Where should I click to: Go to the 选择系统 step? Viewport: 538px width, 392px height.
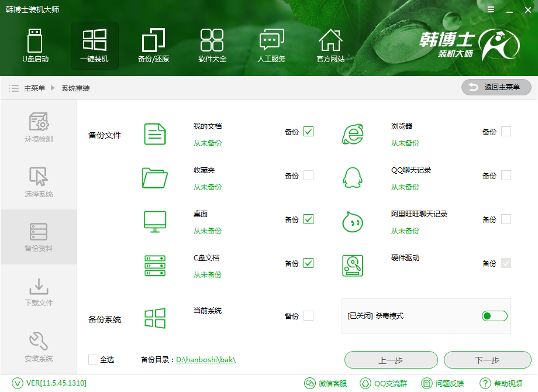point(39,181)
